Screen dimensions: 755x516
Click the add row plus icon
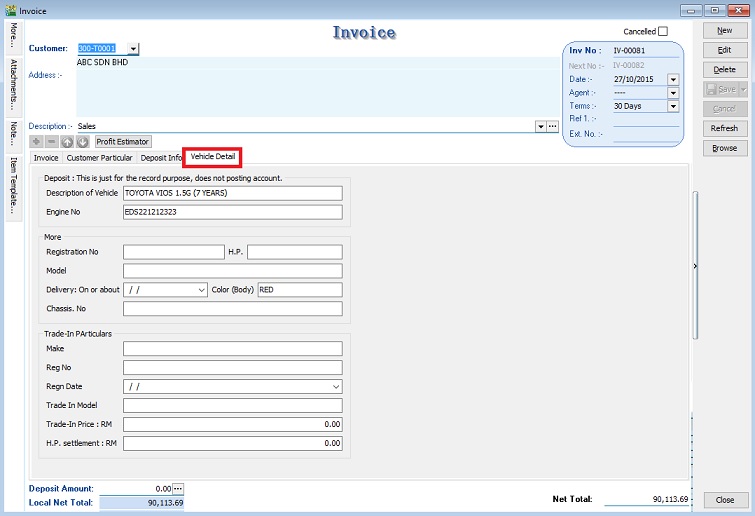click(37, 142)
